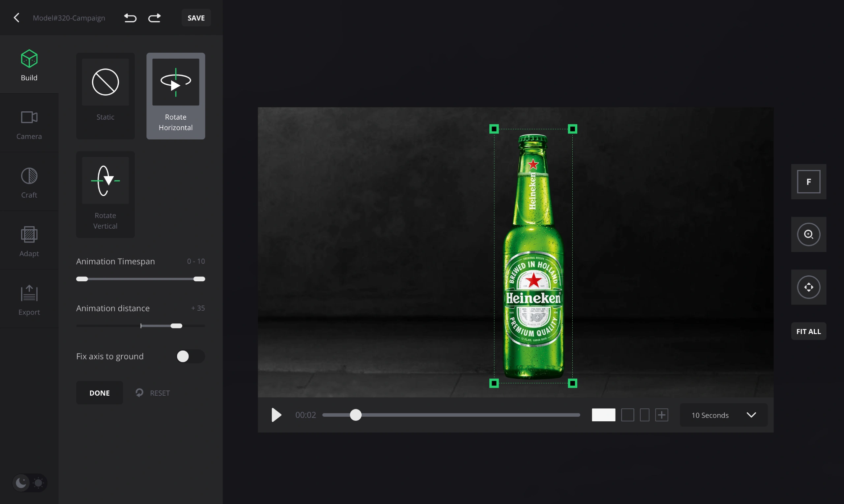844x504 pixels.
Task: Select the Static animation option
Action: coord(105,95)
